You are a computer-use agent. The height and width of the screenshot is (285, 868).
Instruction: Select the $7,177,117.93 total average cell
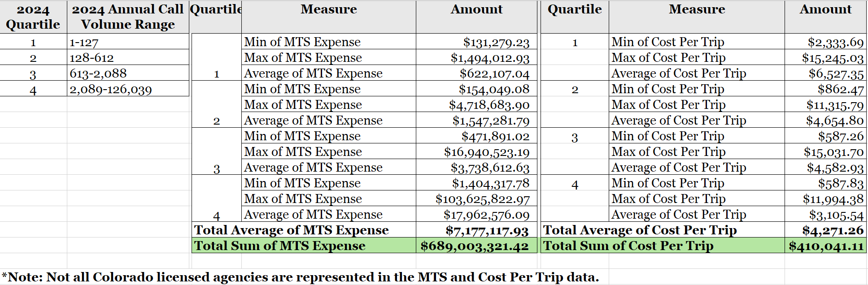tap(487, 230)
